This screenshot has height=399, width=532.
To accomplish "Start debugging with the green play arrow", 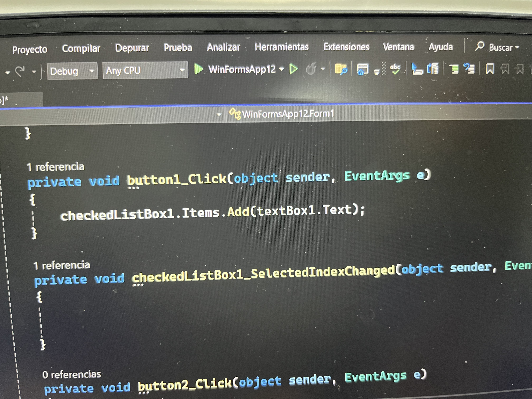I will coord(198,69).
